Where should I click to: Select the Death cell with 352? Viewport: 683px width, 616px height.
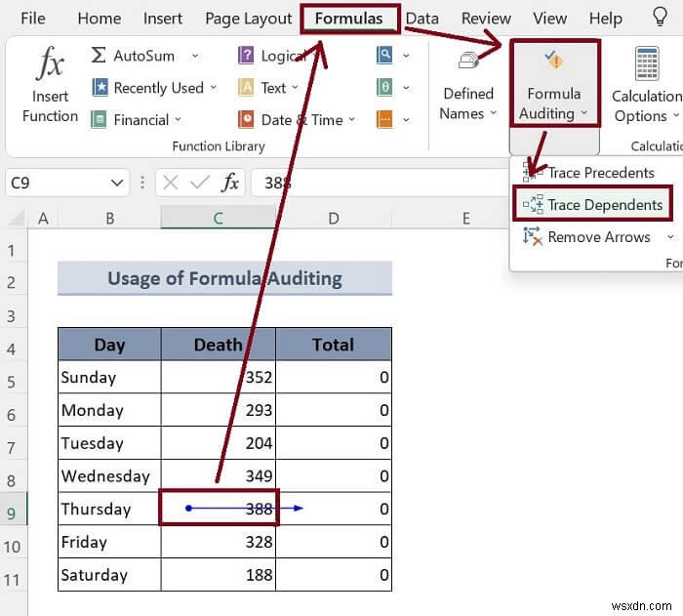coord(219,377)
